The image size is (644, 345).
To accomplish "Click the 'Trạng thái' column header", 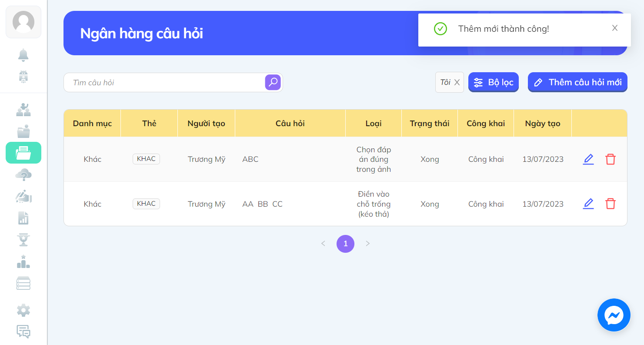I will click(x=430, y=124).
